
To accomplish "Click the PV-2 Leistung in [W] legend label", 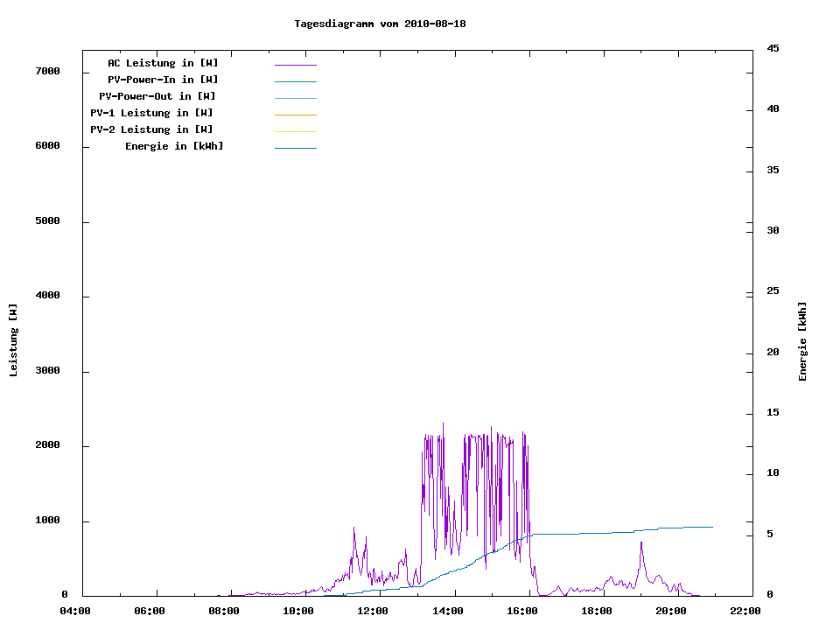I will point(151,129).
